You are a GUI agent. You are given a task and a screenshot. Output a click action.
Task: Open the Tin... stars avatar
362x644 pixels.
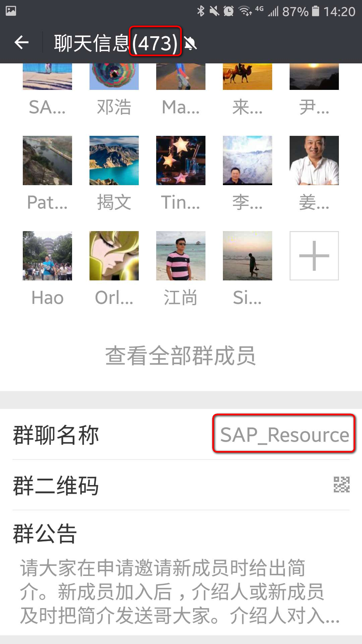click(181, 160)
